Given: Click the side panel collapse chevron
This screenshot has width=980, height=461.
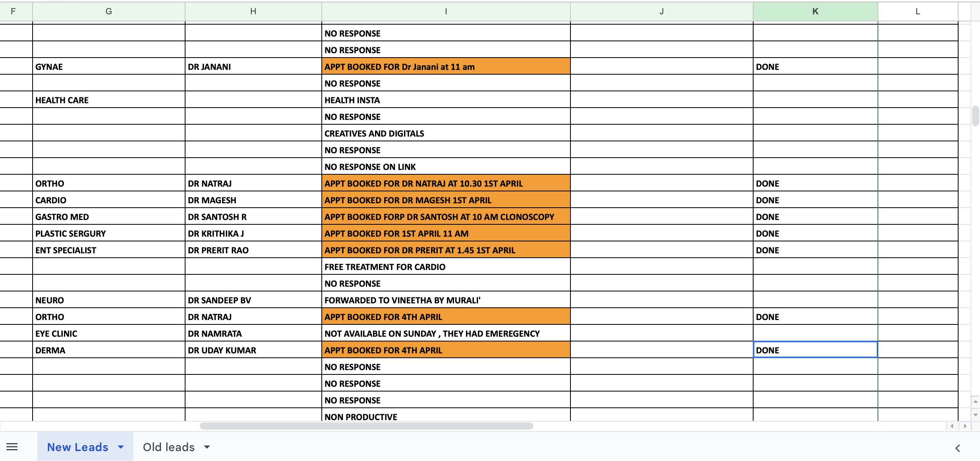Looking at the screenshot, I should click(x=957, y=448).
